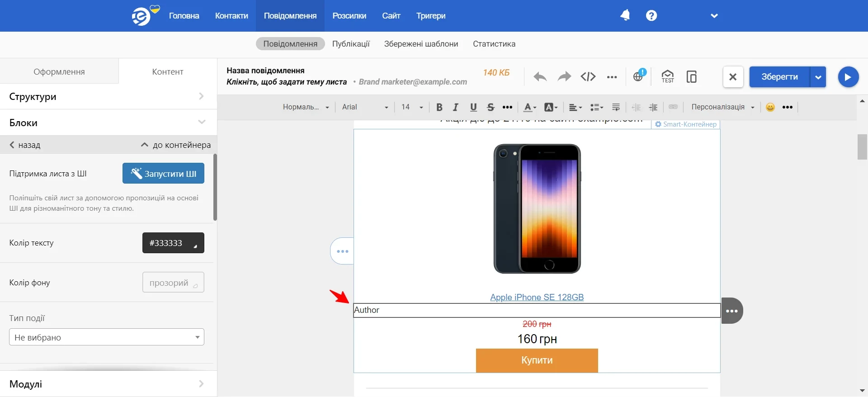Viewport: 868px width, 397px height.
Task: Open list style options
Action: pyautogui.click(x=597, y=107)
